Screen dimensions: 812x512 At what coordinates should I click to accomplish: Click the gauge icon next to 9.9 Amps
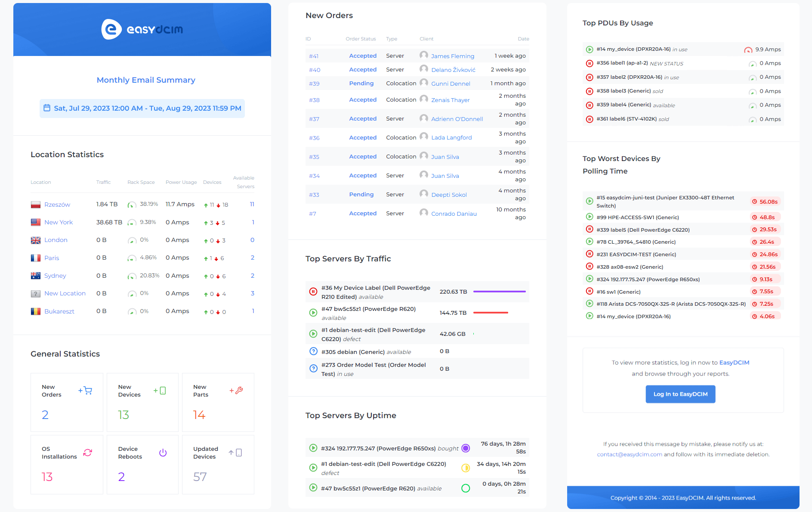point(748,50)
